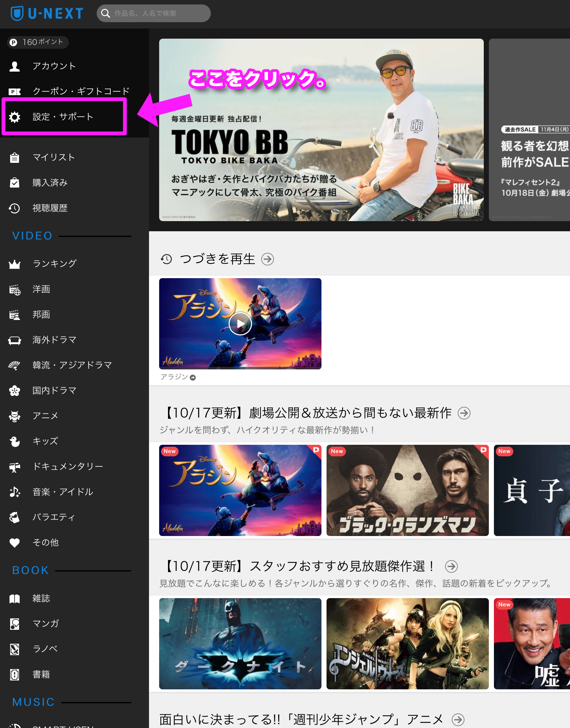Click the My List clipboard icon
Screen dimensions: 570x728
(14, 157)
